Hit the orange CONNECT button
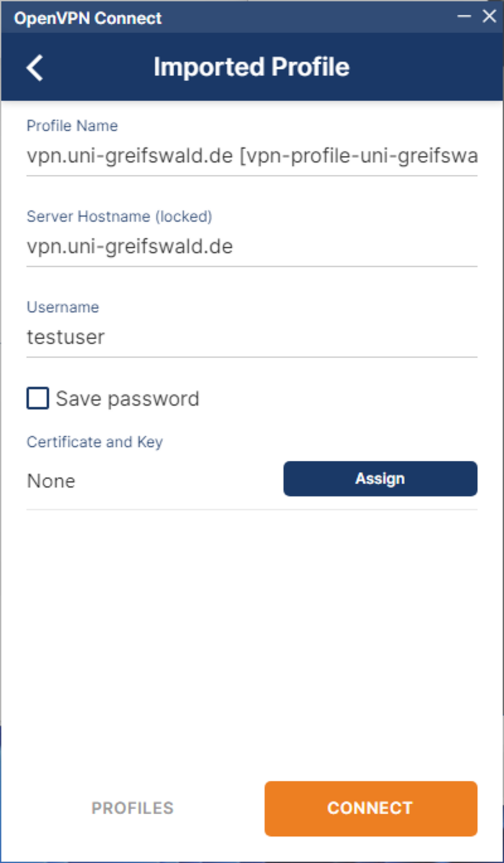Viewport: 504px width, 863px height. click(x=370, y=808)
